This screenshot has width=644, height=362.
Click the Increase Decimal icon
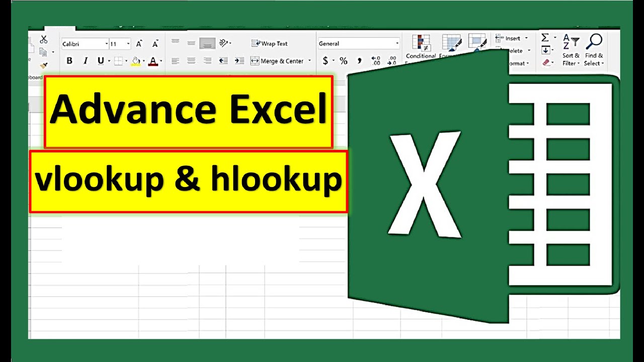376,61
